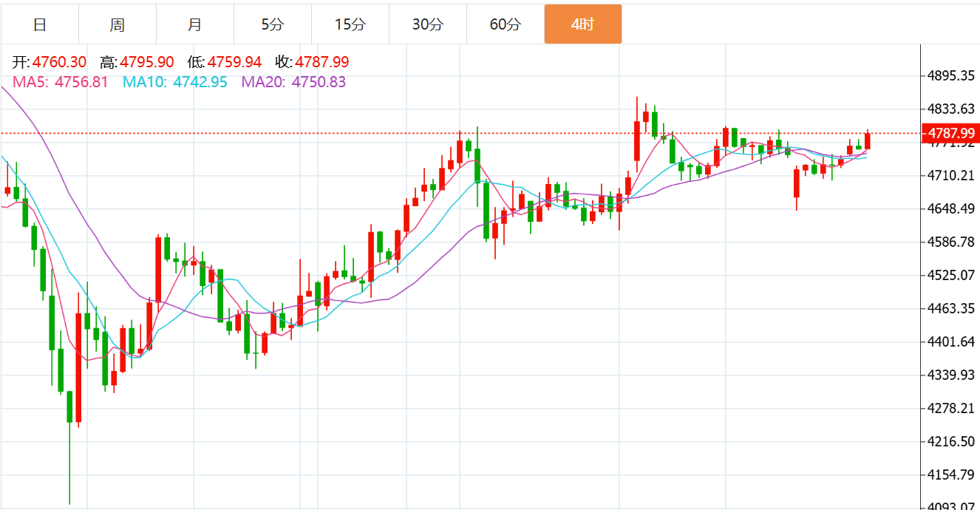Viewport: 980px width, 510px height.
Task: Switch chart to 5分 interval
Action: click(272, 24)
